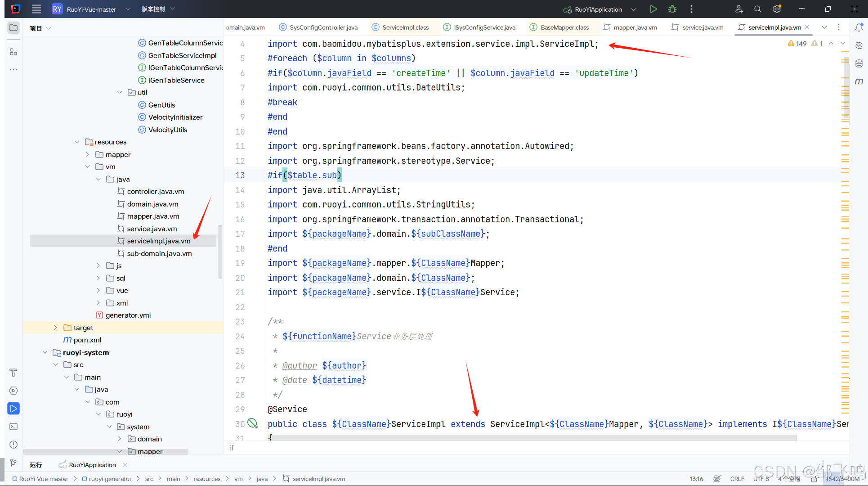Expand the target folder
Viewport: 868px width, 486px height.
[56, 328]
